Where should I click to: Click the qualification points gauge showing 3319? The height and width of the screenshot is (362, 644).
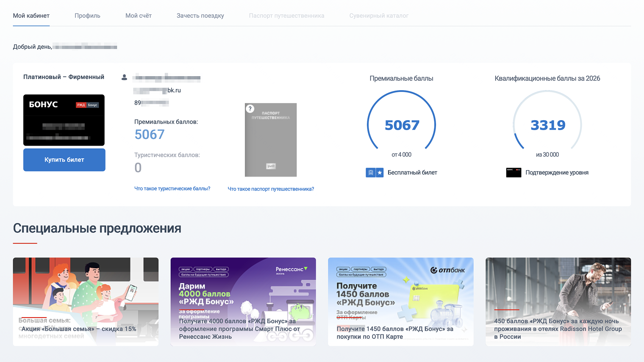[547, 121]
